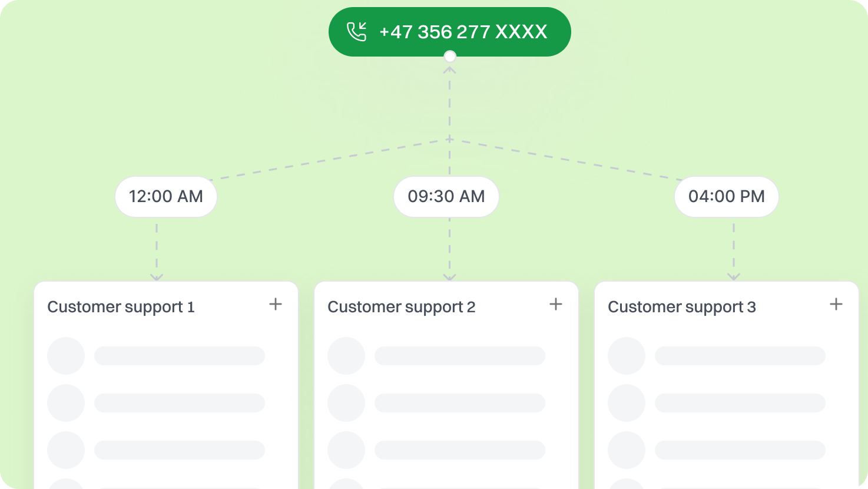868x489 pixels.
Task: Pick third avatar placeholder in Customer support 3
Action: point(627,450)
